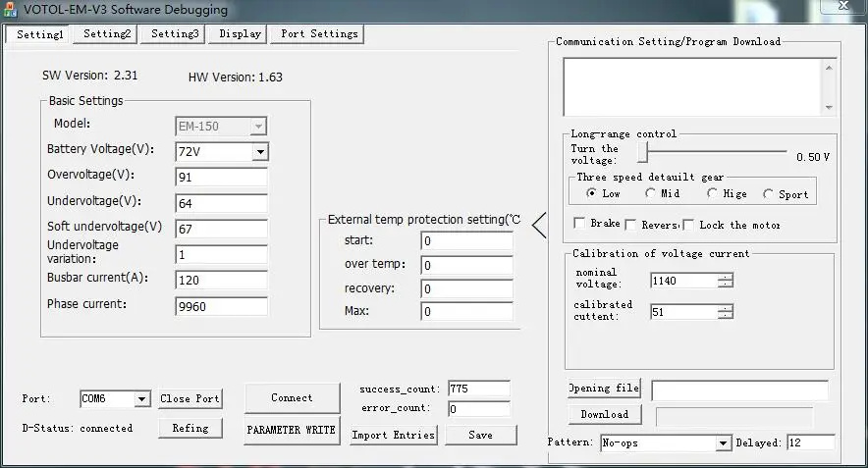868x468 pixels.
Task: Go to the Display tab
Action: 240,33
